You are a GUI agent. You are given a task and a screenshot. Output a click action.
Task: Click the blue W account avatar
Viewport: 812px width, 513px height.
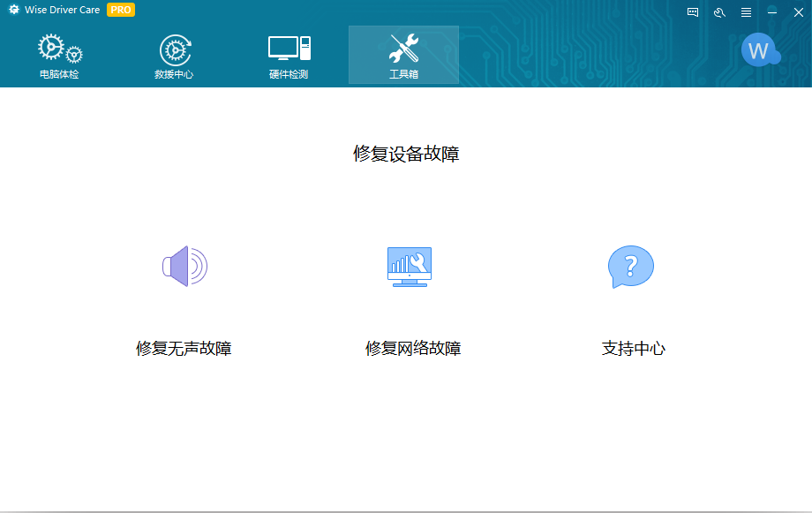[x=758, y=51]
